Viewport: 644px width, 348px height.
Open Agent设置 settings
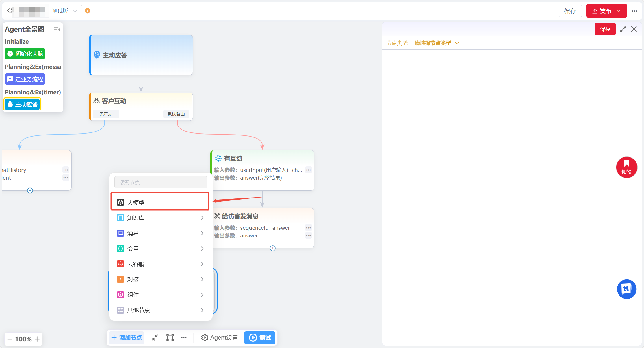pyautogui.click(x=220, y=338)
